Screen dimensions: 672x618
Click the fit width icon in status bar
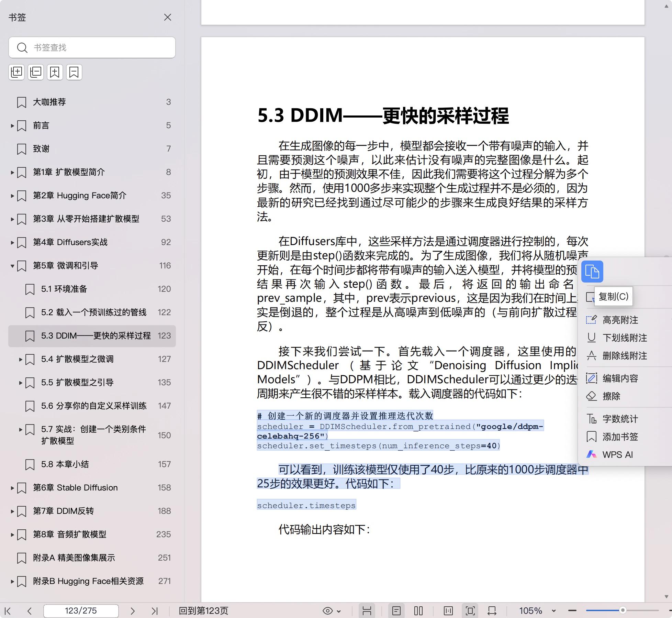(x=492, y=611)
